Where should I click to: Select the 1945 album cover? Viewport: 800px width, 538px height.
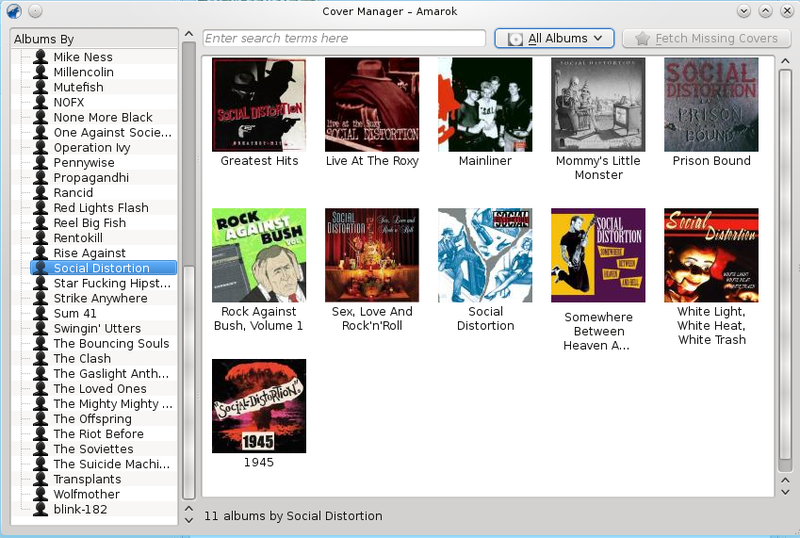pyautogui.click(x=259, y=406)
